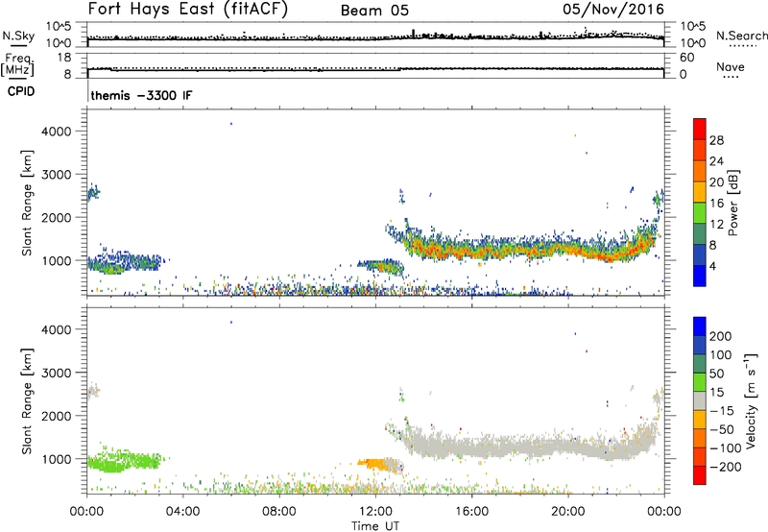Click the 'Velocity [m s-1]' color bar title
The width and height of the screenshot is (768, 532).
pyautogui.click(x=751, y=400)
